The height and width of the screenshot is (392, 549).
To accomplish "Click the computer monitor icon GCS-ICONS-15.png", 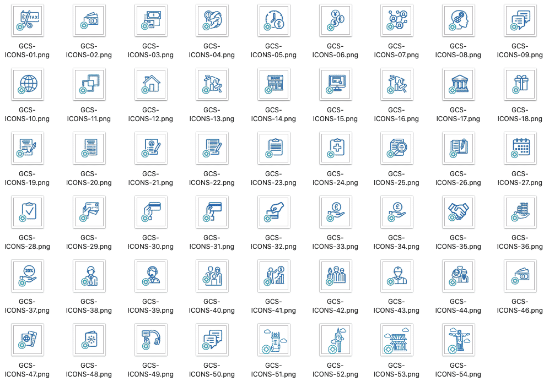I will point(336,84).
